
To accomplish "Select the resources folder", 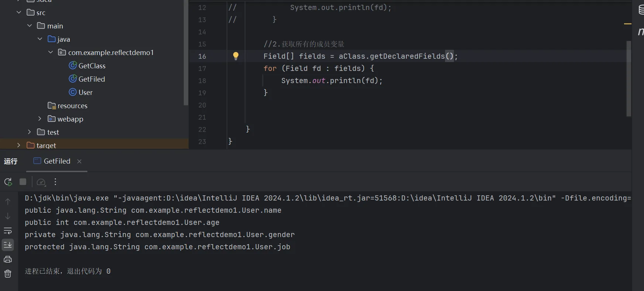I will (x=72, y=106).
